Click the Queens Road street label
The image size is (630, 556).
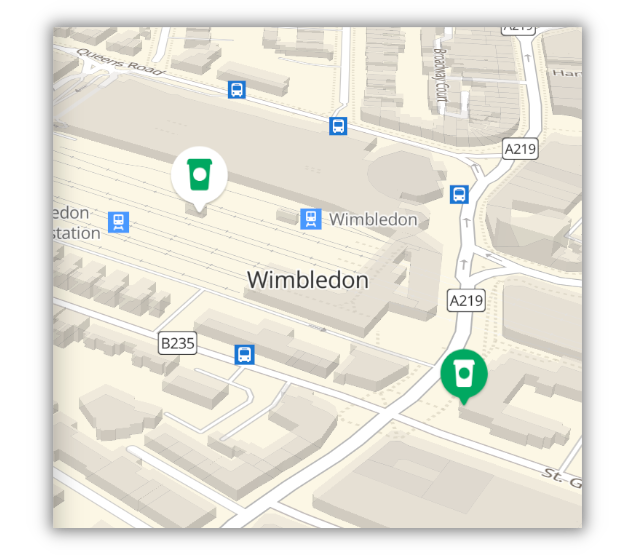pos(121,62)
